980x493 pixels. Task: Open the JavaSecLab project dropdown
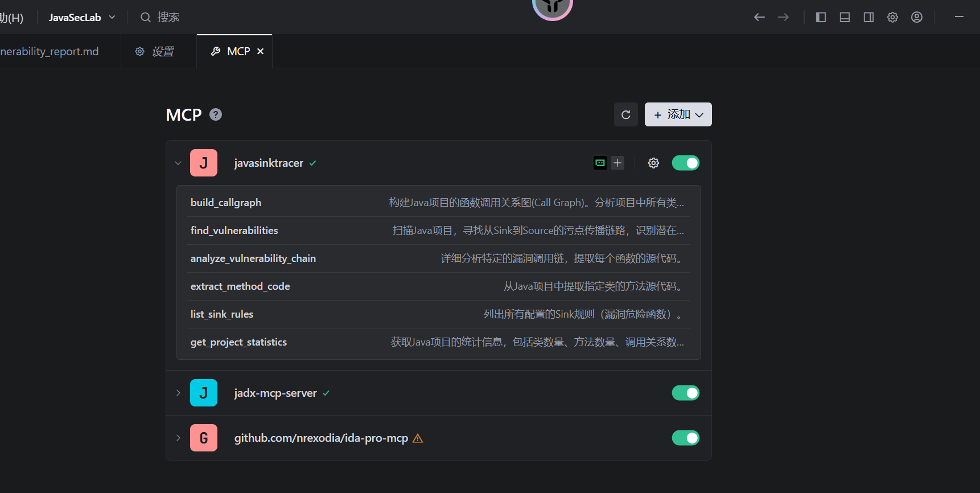coord(82,17)
